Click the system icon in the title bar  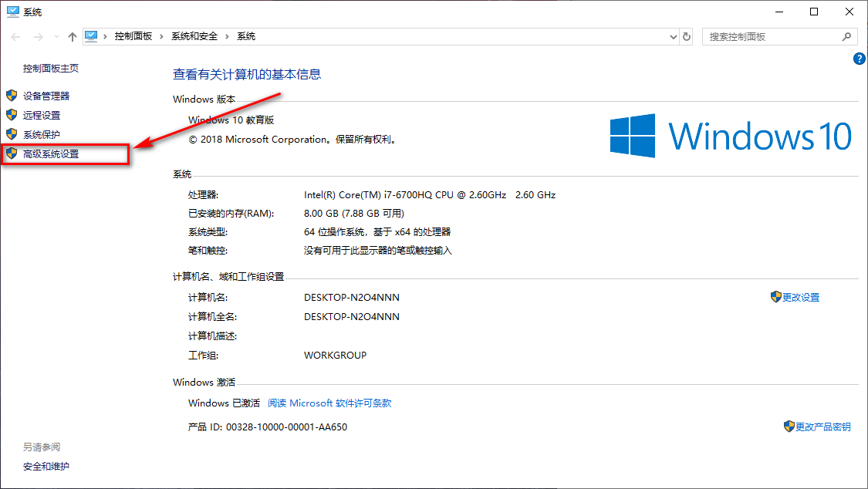[13, 12]
